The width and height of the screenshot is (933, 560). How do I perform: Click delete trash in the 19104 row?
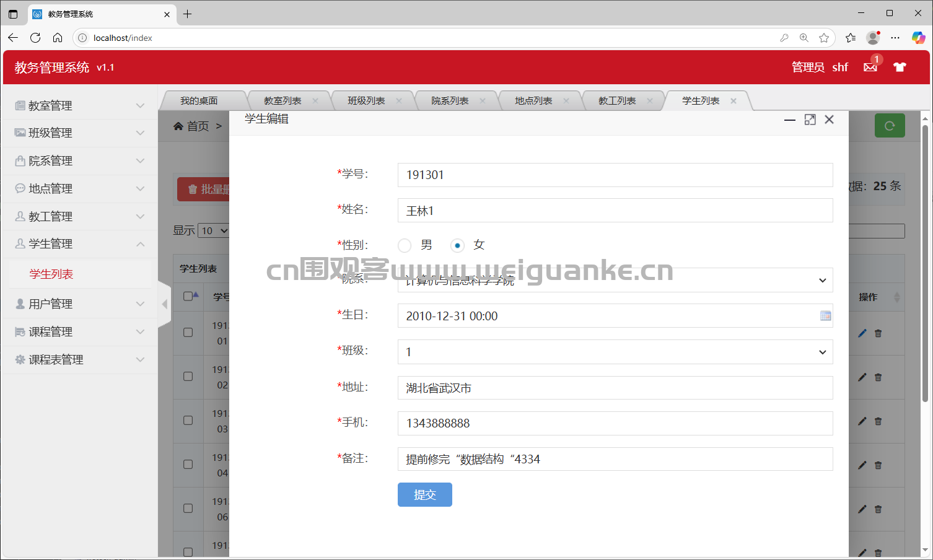pos(878,465)
